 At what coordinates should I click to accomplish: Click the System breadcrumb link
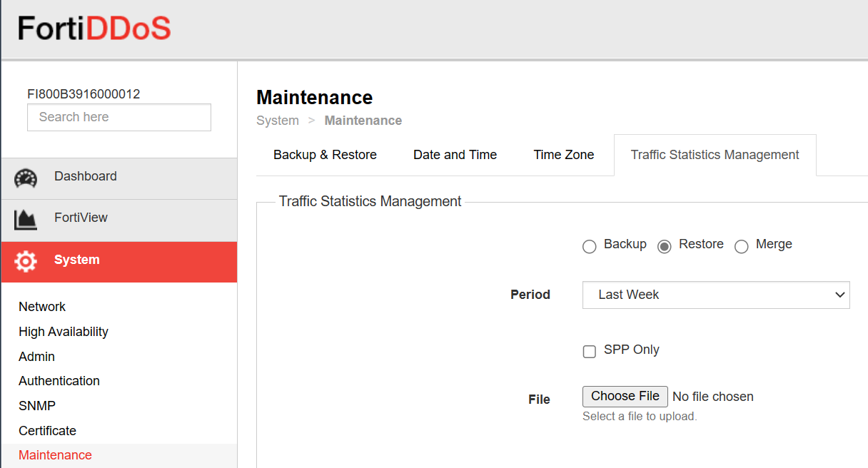point(278,120)
